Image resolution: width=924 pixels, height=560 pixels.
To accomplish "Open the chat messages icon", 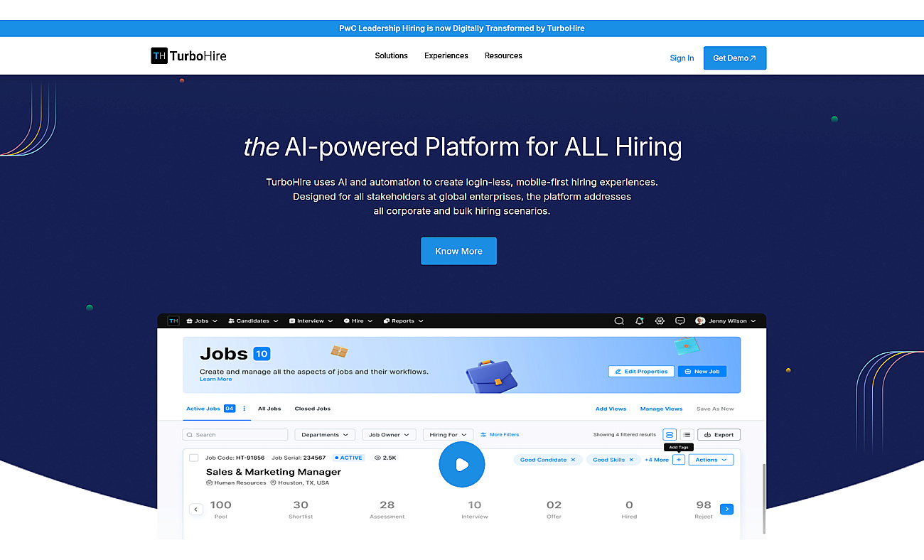I will [680, 321].
